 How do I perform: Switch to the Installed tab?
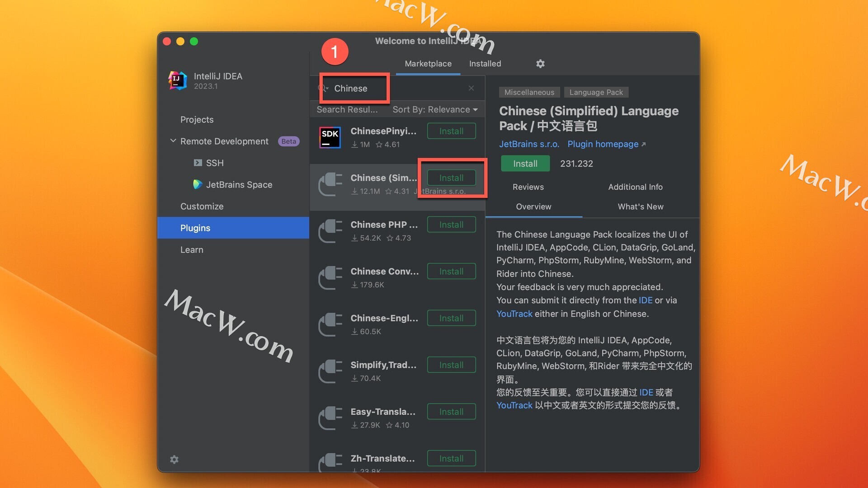[x=485, y=64]
